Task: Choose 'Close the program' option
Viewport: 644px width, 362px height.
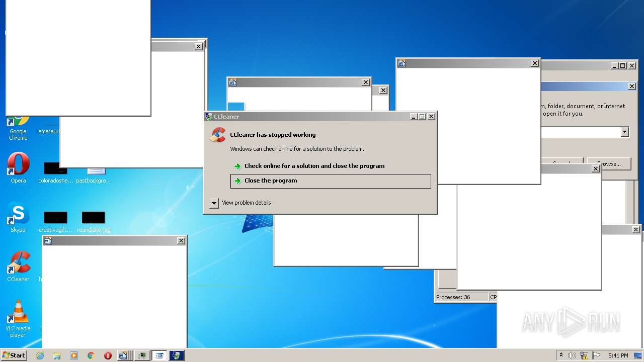Action: 331,181
